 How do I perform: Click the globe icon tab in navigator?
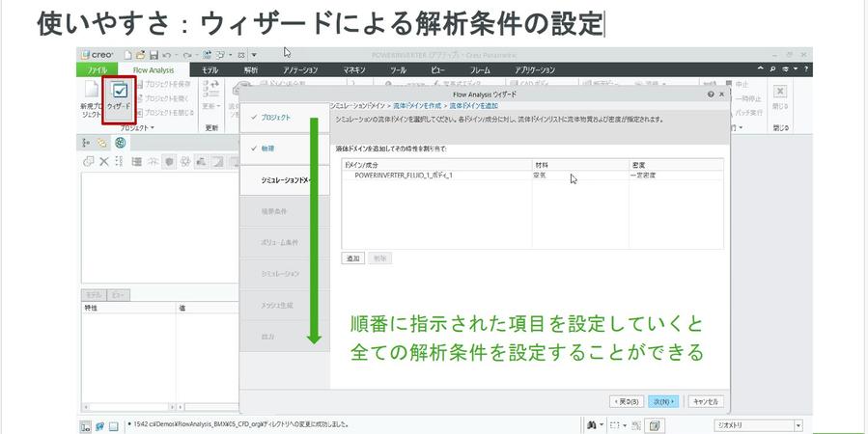point(119,143)
